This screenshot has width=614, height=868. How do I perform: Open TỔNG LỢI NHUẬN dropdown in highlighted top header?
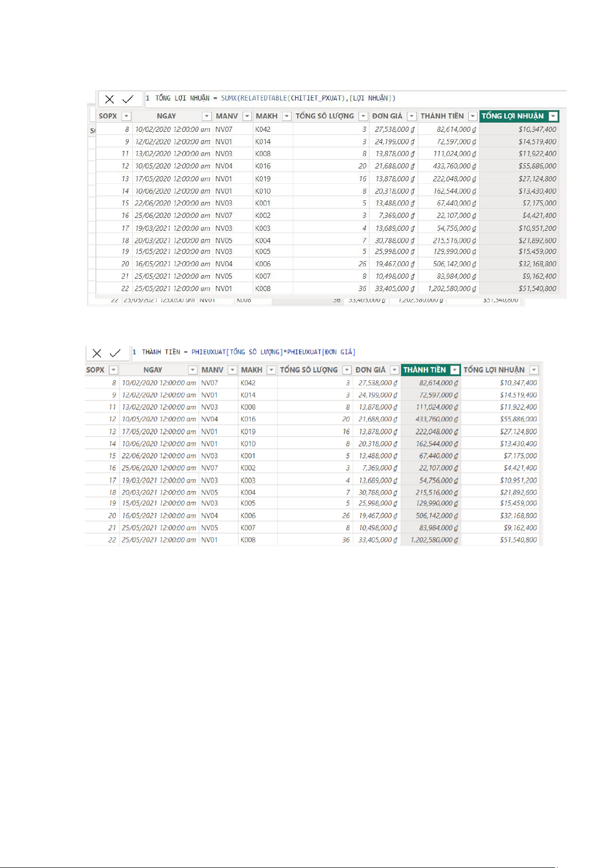coord(553,116)
